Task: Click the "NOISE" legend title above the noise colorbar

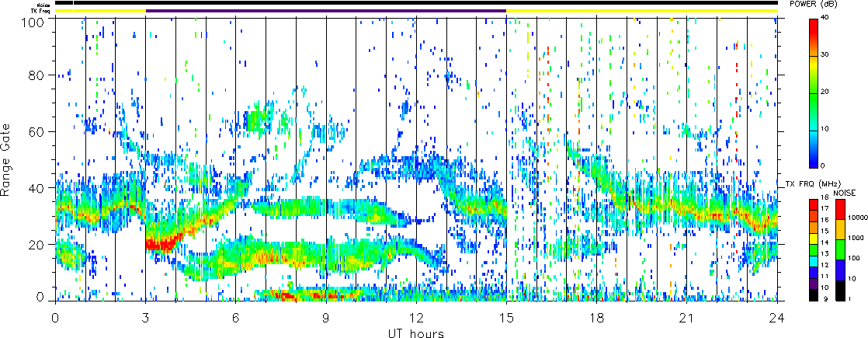Action: pos(845,192)
